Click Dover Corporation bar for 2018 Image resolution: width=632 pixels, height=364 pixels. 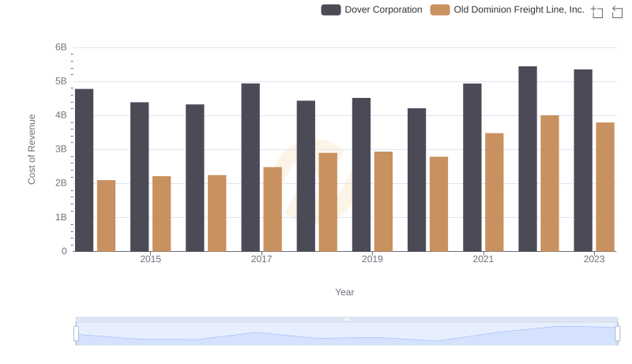coord(306,176)
